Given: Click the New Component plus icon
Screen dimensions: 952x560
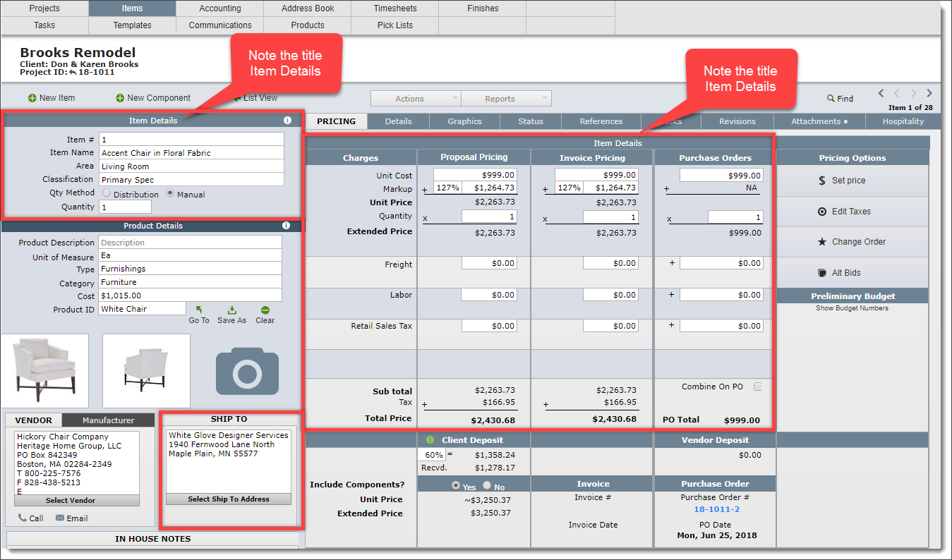Looking at the screenshot, I should (x=120, y=98).
